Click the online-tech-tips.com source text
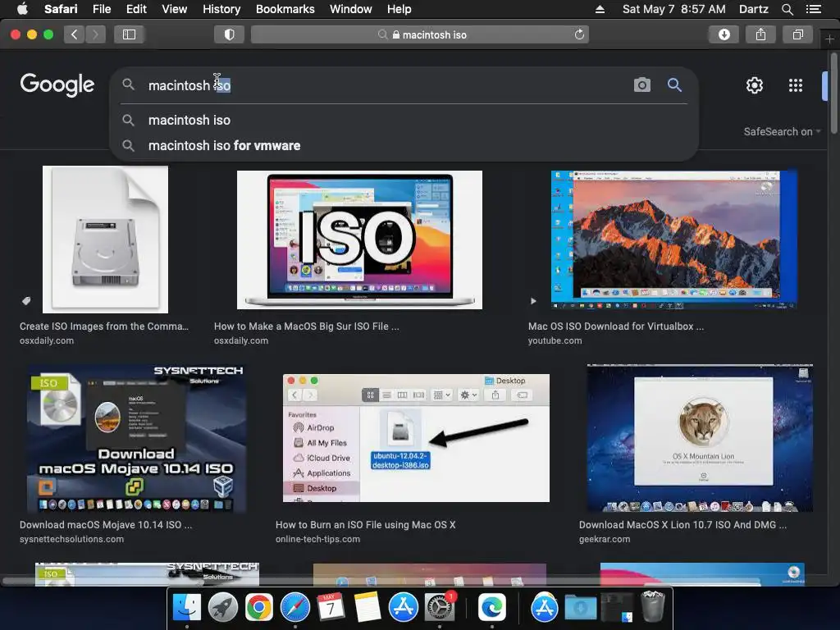Screen dimensions: 840x630 tap(317, 540)
